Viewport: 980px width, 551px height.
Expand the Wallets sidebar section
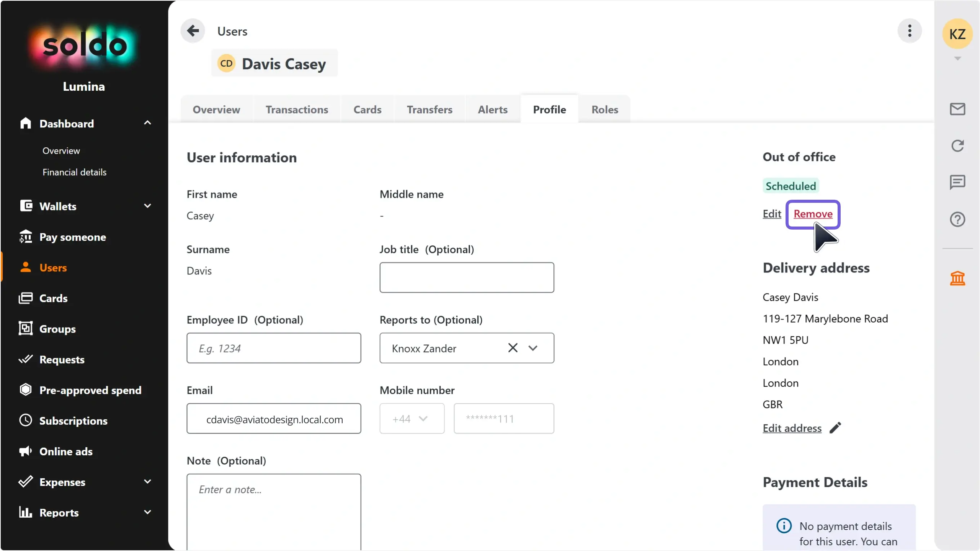147,206
